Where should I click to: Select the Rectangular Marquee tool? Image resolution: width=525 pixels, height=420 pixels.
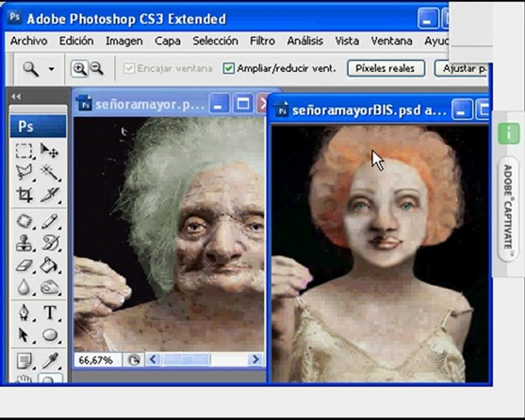[24, 151]
